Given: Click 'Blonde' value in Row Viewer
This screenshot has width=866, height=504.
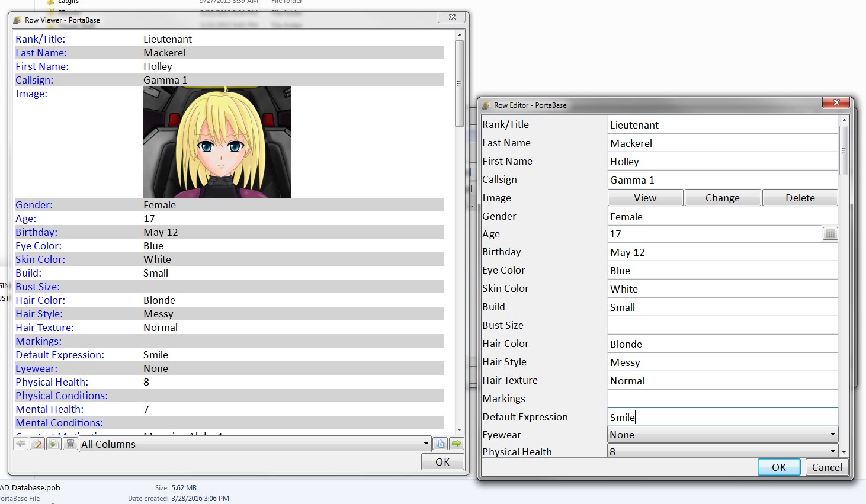Looking at the screenshot, I should pos(159,300).
